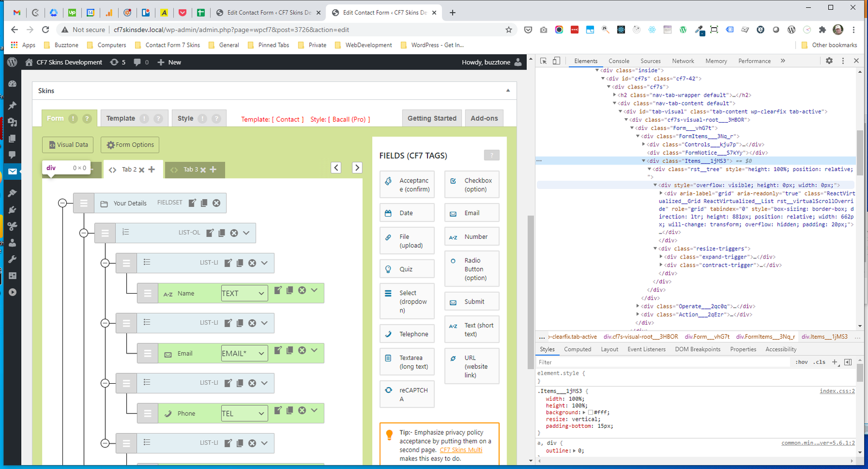The width and height of the screenshot is (868, 469).
Task: Collapse the LIST-OL tree node
Action: coord(84,233)
